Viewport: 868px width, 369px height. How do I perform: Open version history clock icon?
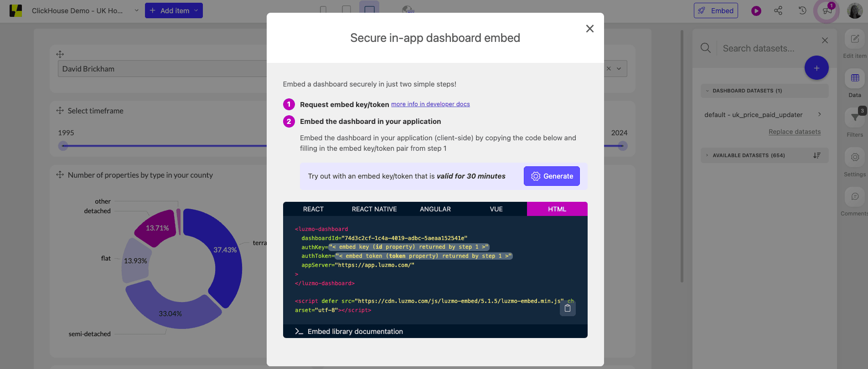(x=802, y=10)
